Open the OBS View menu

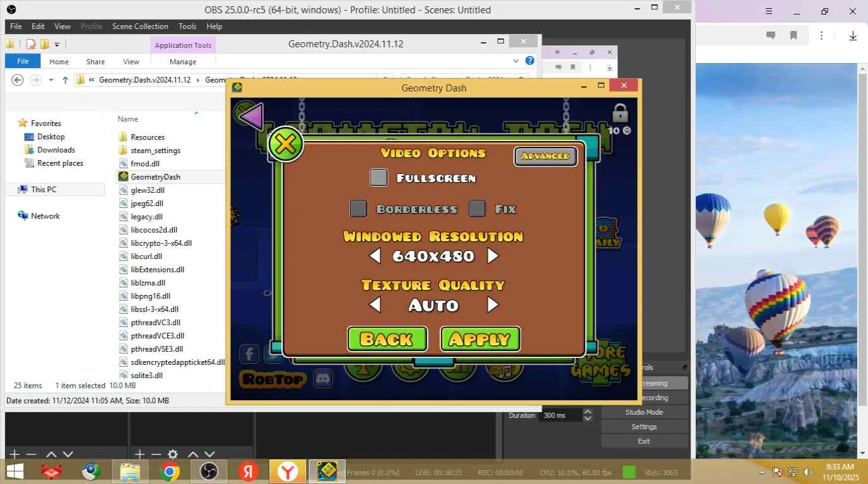click(x=62, y=26)
